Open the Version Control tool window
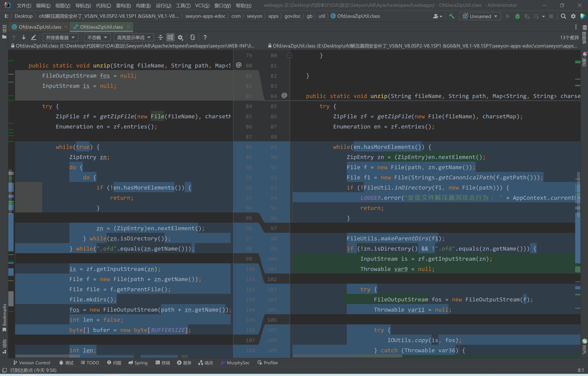This screenshot has width=588, height=376. [32, 363]
